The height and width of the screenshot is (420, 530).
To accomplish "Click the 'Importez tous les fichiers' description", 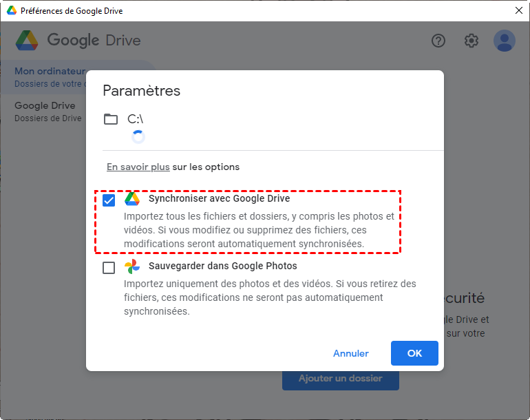I will (259, 230).
